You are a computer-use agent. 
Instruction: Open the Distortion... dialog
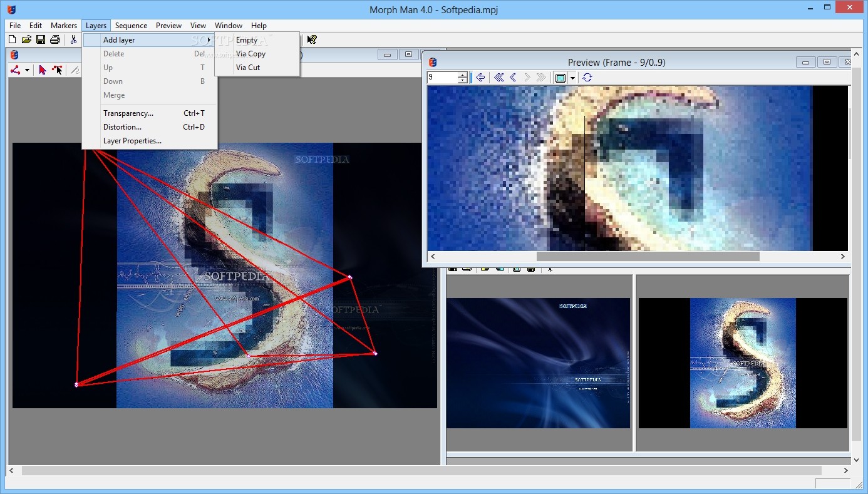click(x=149, y=127)
